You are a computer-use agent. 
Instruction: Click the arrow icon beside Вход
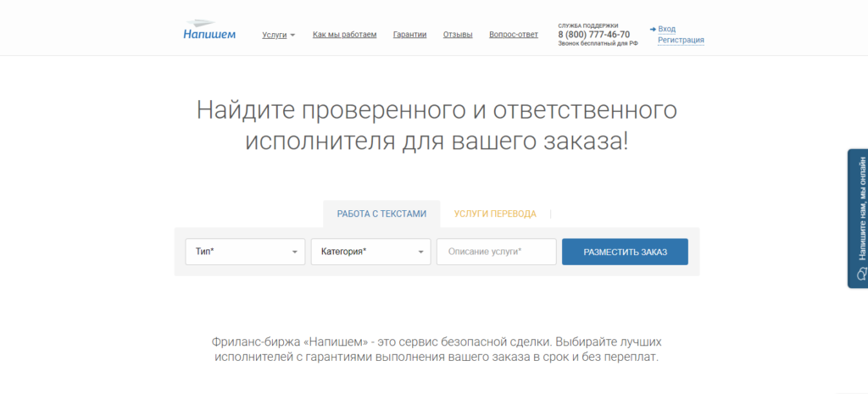pyautogui.click(x=652, y=29)
